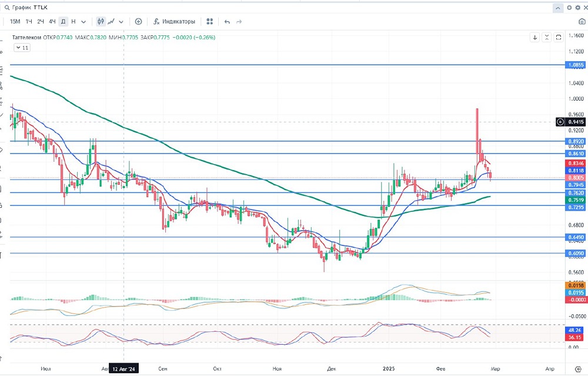Click the orange 0.0198 MACD value label

576,285
